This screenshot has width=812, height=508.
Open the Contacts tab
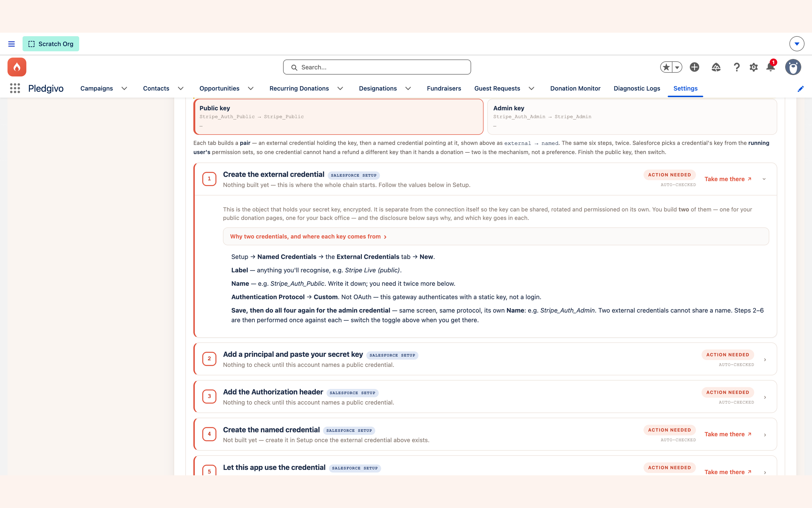(156, 88)
